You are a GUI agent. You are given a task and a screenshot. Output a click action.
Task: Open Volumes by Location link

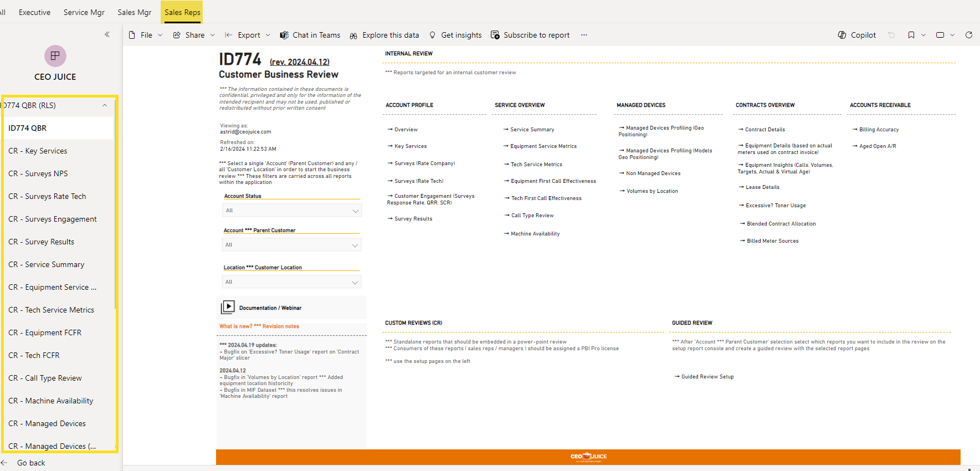pyautogui.click(x=648, y=191)
